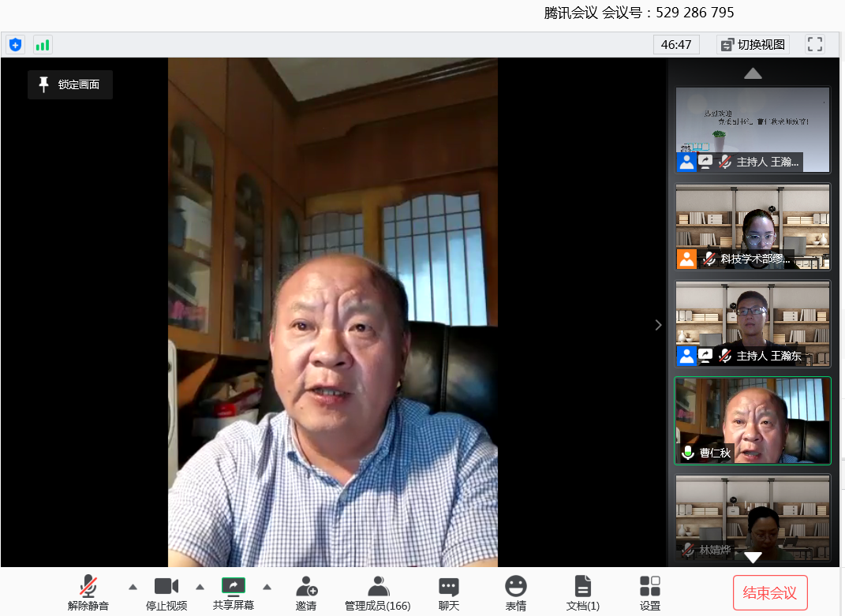Stop the video camera (停止视频)
Viewport: 845px width, 616px height.
point(166,593)
